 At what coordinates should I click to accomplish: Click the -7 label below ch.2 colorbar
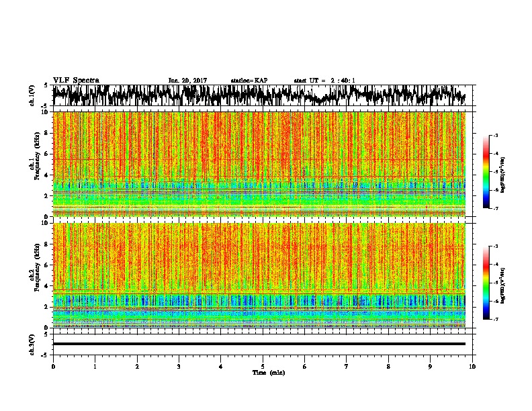(496, 319)
